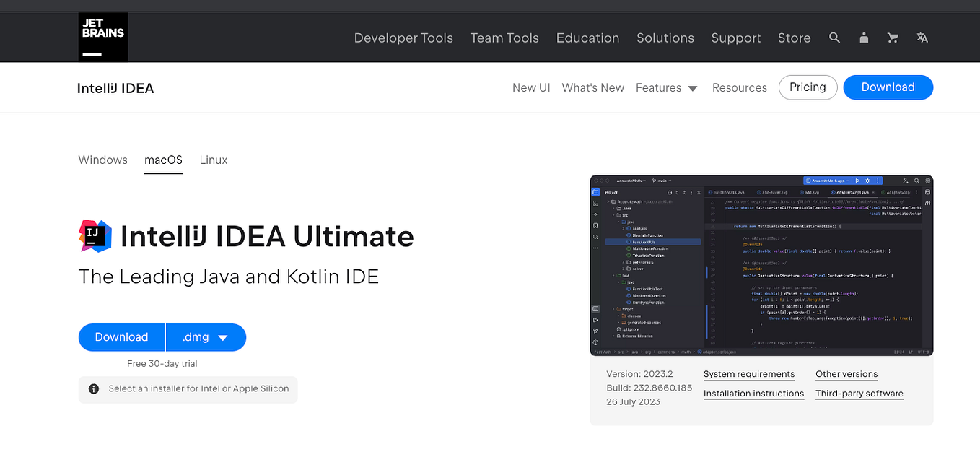Click the JetBrains logo
The width and height of the screenshot is (980, 452).
point(102,37)
